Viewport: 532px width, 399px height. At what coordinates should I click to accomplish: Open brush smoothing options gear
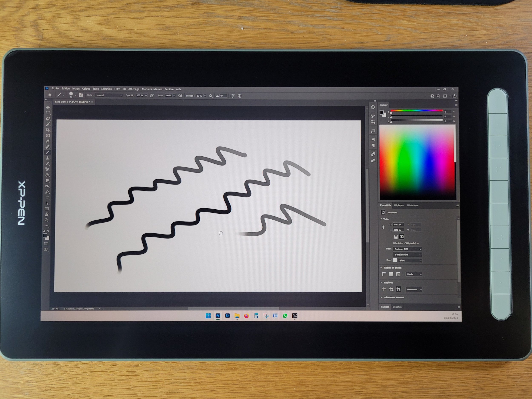pos(211,96)
